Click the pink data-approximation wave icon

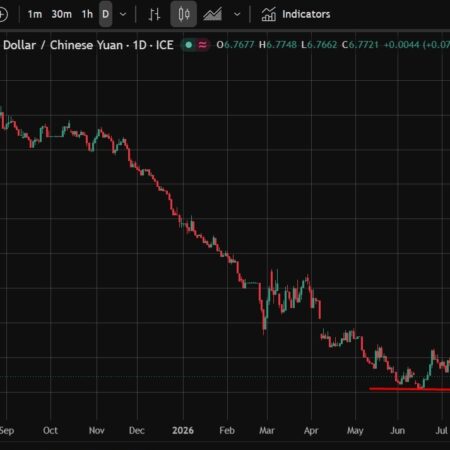click(x=202, y=45)
